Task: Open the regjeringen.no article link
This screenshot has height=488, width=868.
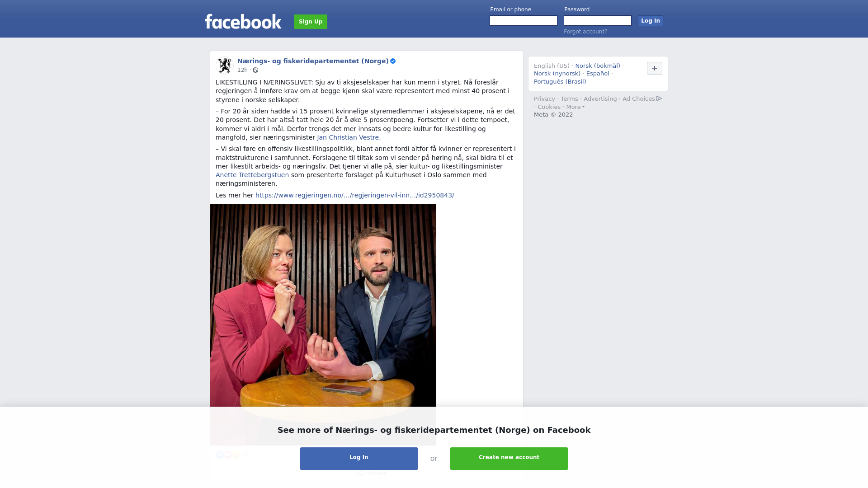Action: (x=355, y=195)
